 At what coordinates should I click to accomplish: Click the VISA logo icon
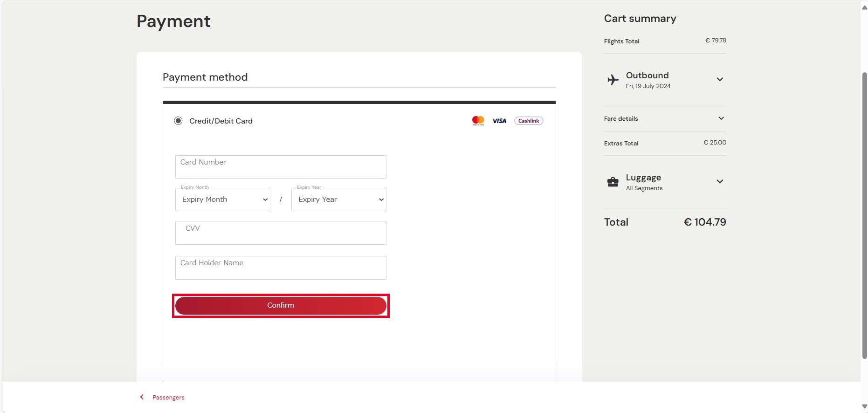point(499,121)
